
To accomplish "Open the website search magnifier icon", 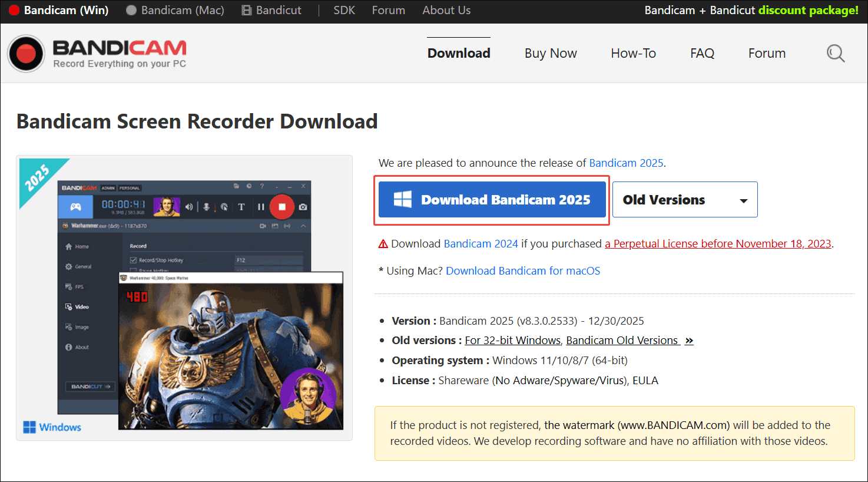I will coord(836,53).
